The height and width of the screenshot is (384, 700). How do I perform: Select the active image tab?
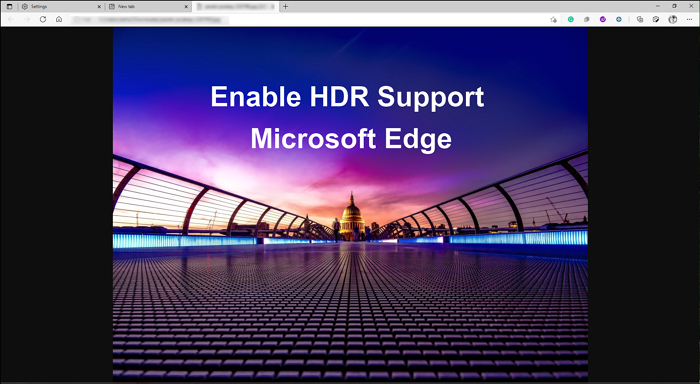pyautogui.click(x=235, y=7)
